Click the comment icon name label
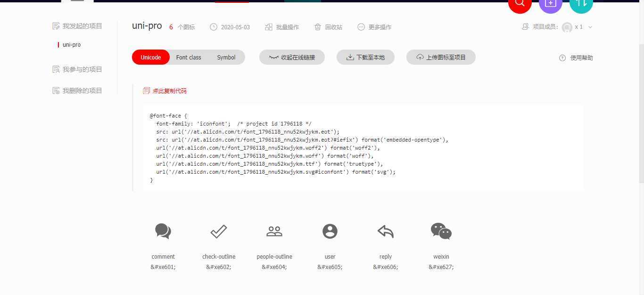The width and height of the screenshot is (644, 295). pos(163,257)
